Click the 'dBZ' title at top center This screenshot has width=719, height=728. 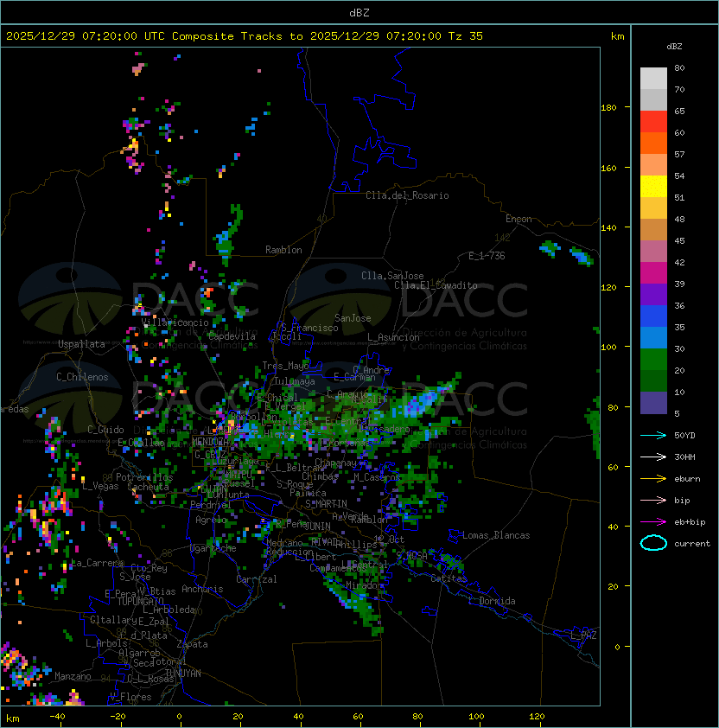click(x=359, y=13)
